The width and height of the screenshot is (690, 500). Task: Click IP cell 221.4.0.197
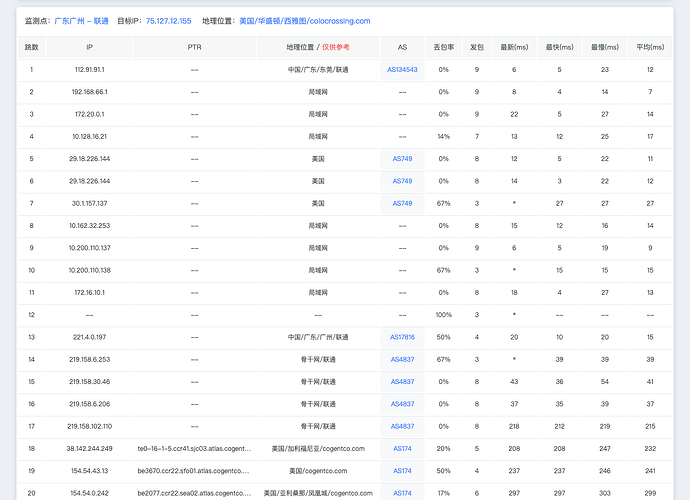(89, 337)
